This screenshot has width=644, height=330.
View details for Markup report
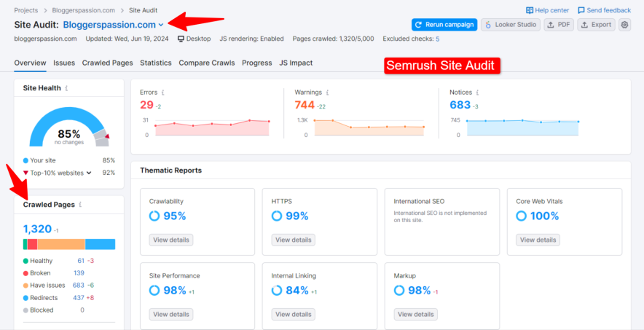click(416, 315)
